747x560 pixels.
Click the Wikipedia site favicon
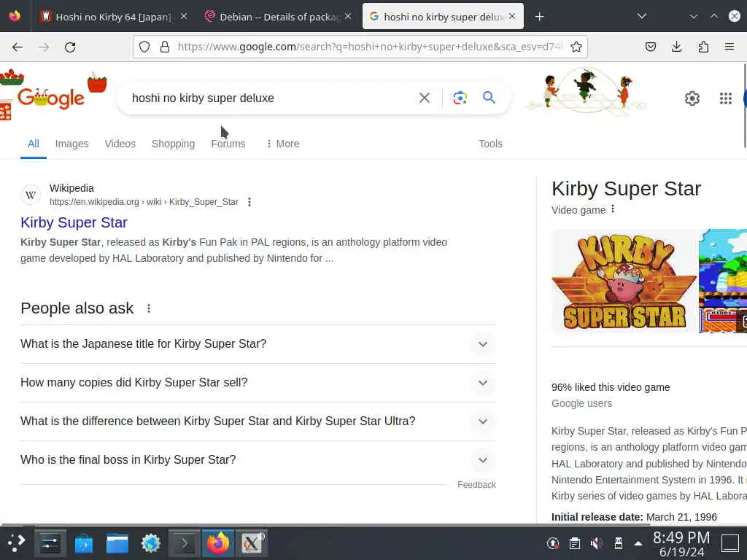point(31,195)
